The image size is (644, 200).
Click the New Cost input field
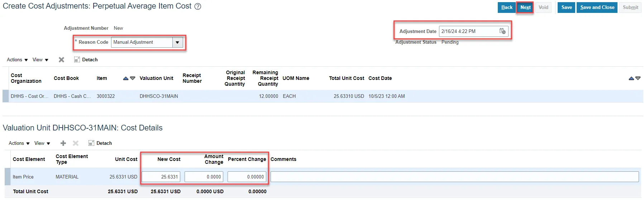161,177
